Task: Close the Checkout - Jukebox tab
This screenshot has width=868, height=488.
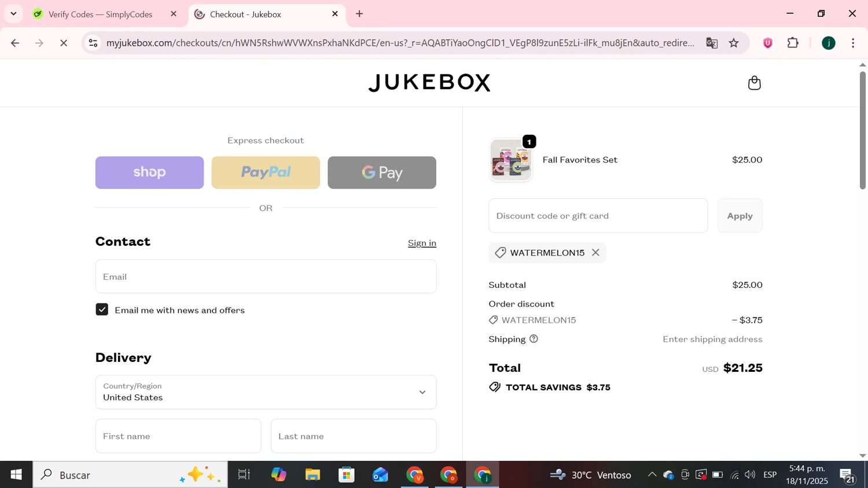Action: coord(335,14)
